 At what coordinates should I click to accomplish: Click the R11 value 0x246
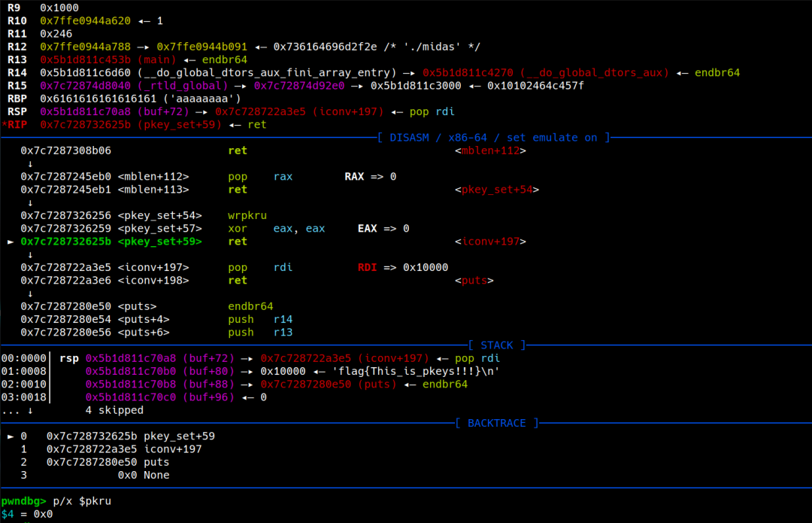pos(56,34)
